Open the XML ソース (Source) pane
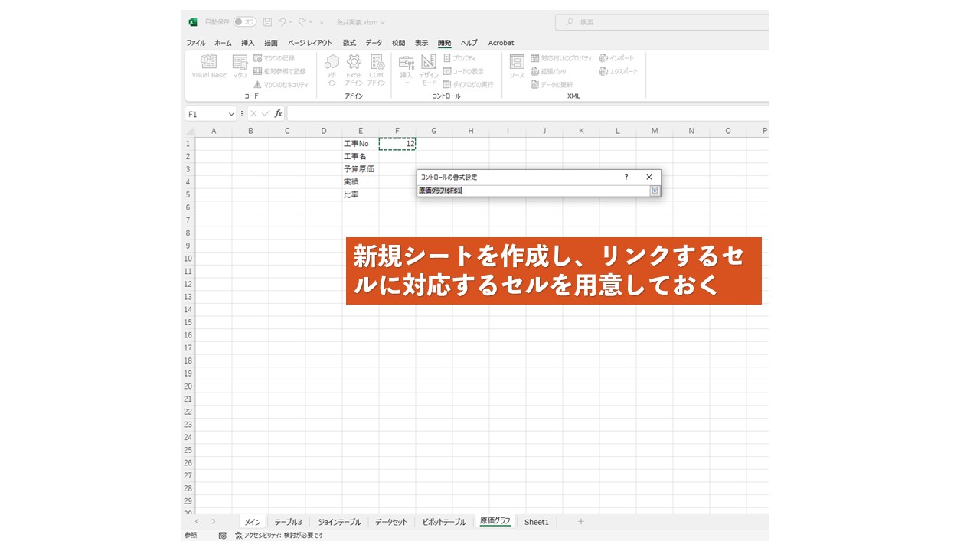 pos(517,67)
